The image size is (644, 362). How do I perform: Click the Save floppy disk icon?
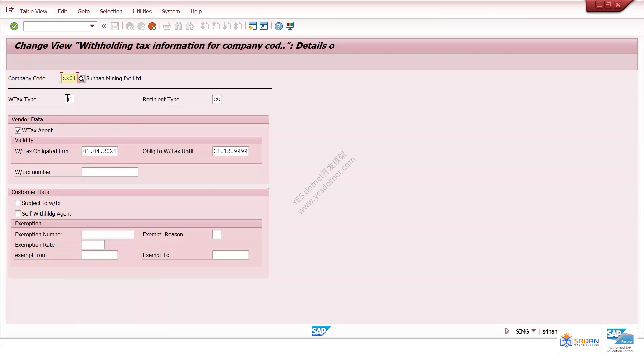(x=115, y=26)
